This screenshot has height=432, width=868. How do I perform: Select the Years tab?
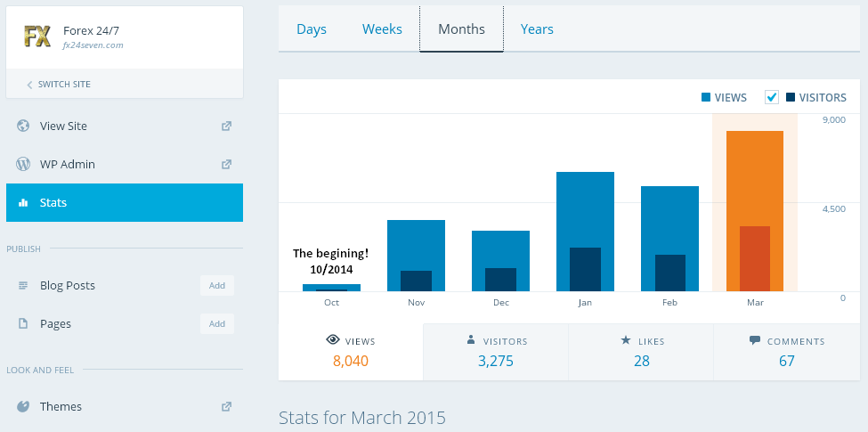click(537, 29)
